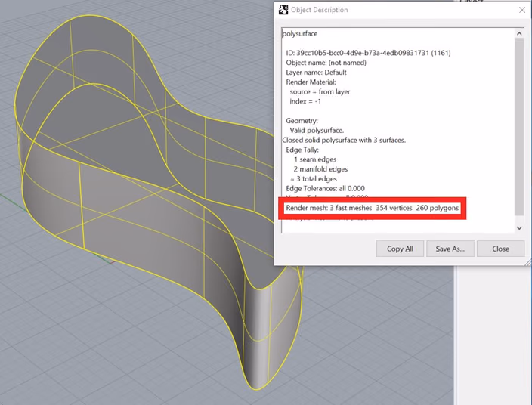Click '1 seam edges' text
This screenshot has height=405, width=532.
(315, 159)
